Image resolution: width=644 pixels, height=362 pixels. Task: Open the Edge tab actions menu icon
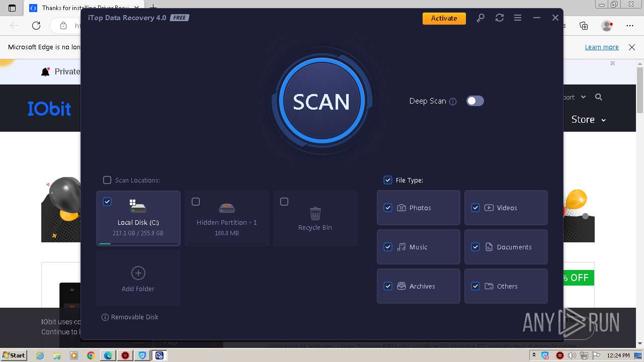click(x=12, y=8)
